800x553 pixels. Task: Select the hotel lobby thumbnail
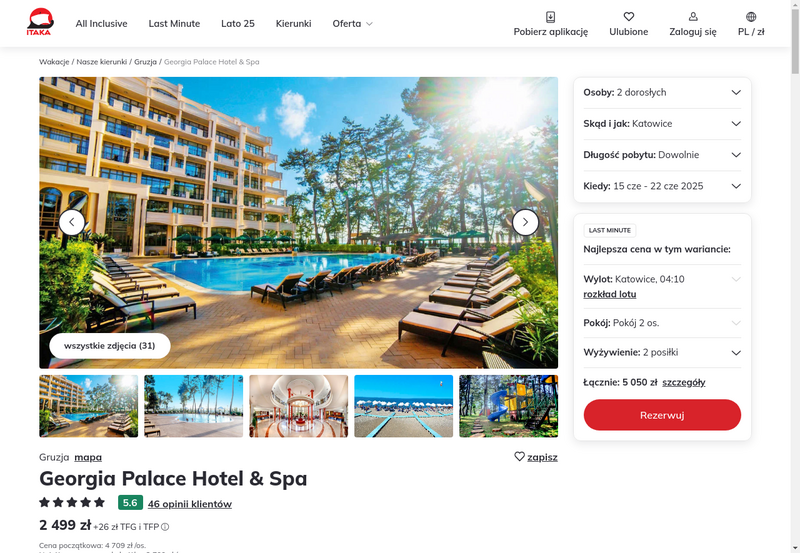(298, 406)
